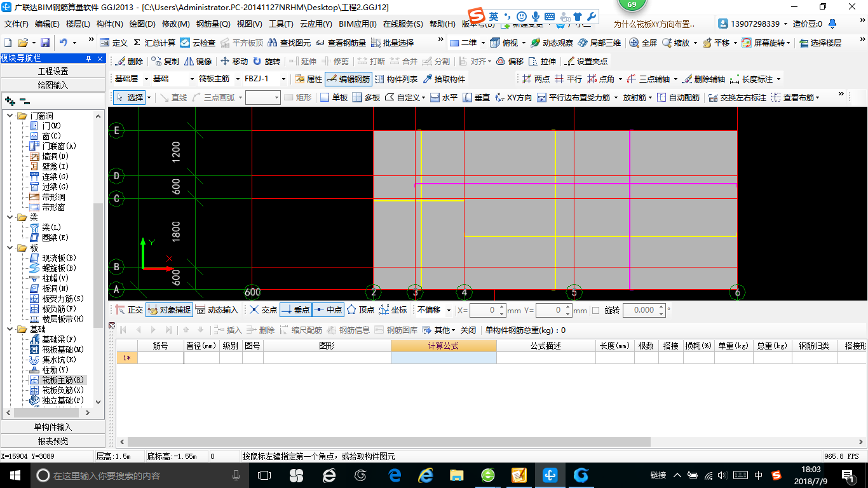Click 删除辅轴 delete auxiliary axis

point(703,79)
